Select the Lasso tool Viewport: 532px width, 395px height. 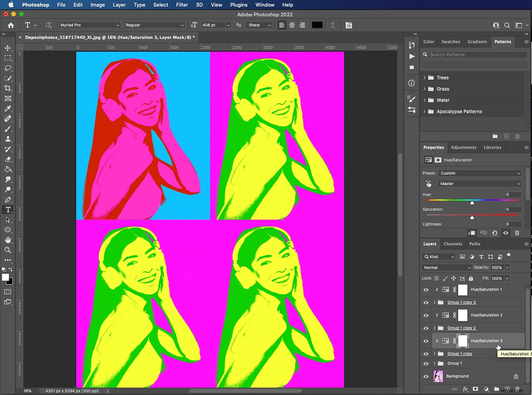(x=8, y=68)
